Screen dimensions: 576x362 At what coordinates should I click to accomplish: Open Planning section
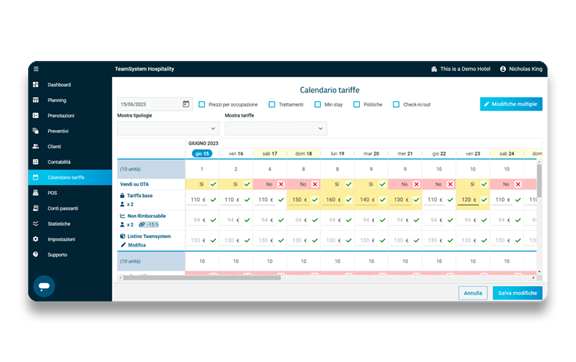(57, 100)
